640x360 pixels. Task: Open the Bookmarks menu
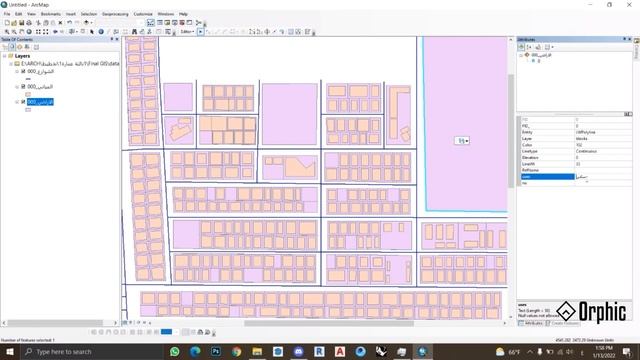point(51,14)
